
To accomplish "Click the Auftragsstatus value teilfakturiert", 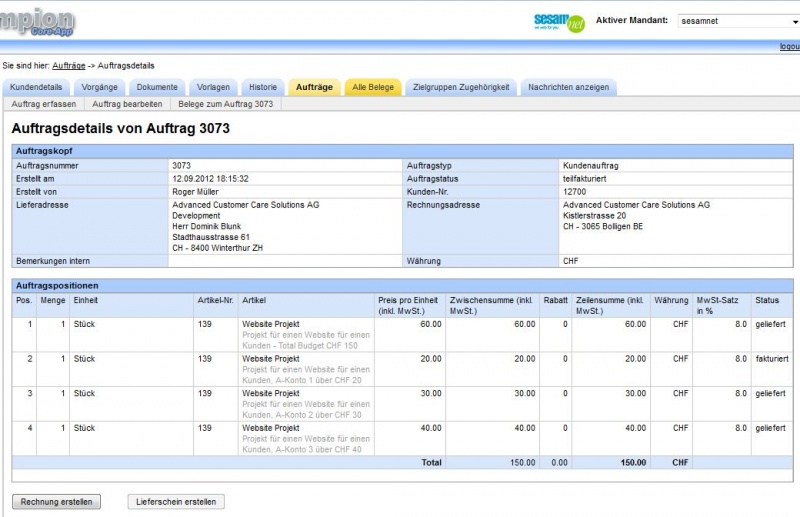I will point(585,179).
